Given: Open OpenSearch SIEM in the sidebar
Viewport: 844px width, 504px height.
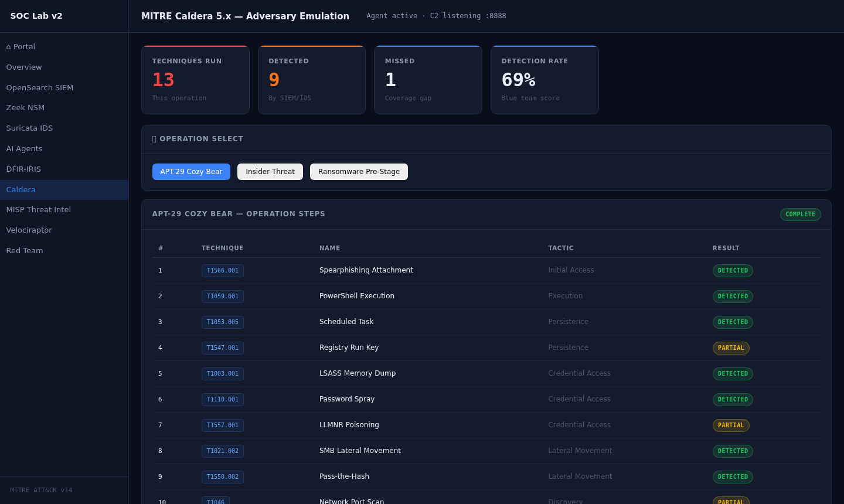Looking at the screenshot, I should [x=64, y=88].
